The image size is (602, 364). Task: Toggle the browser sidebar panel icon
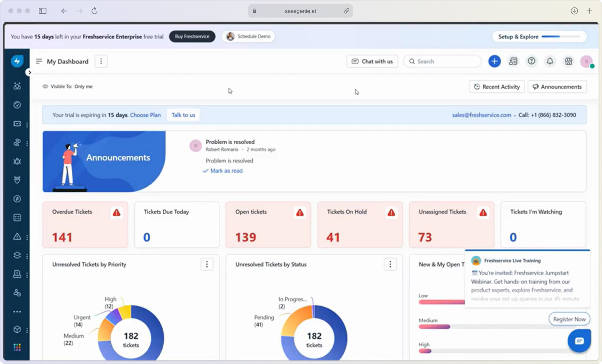[43, 11]
